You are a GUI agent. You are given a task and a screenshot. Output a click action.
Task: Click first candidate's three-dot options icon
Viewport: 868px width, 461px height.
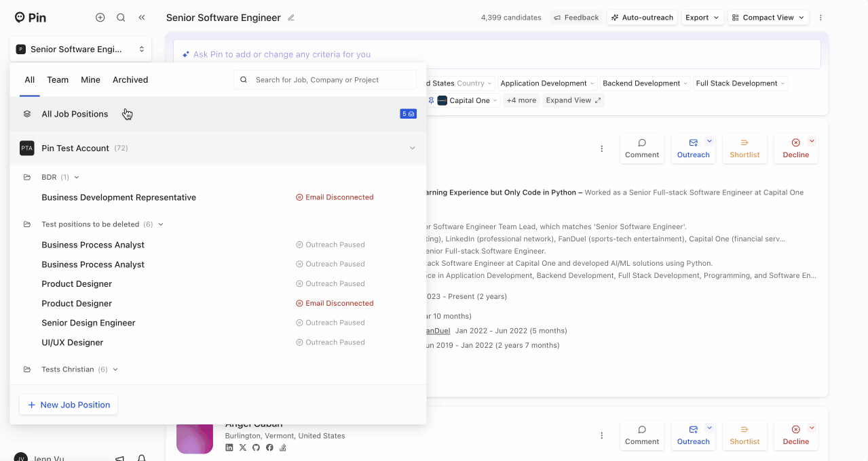601,148
